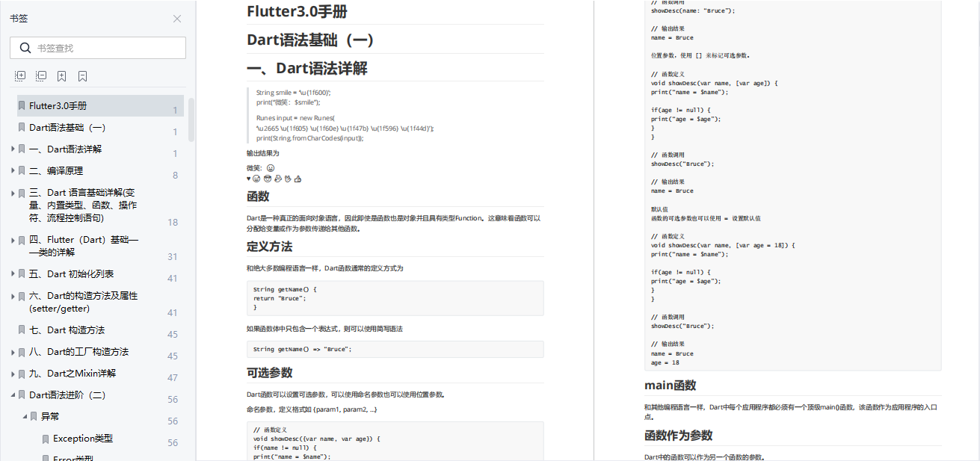Open 四、Flutter（Dart）基础 bookmark entry

click(x=84, y=246)
